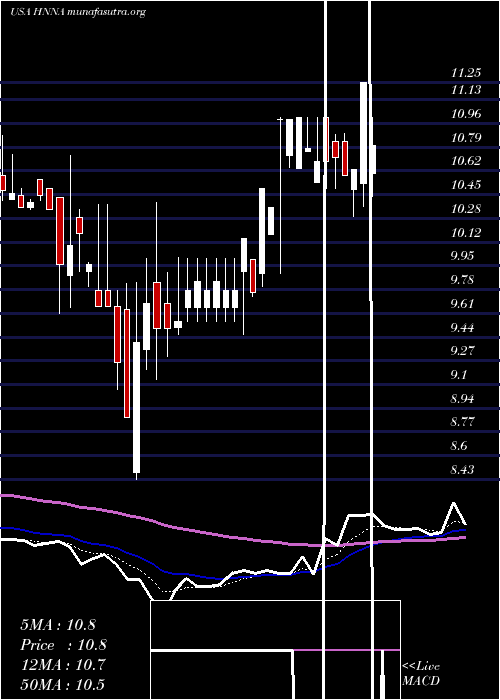Click the <<Live MACD label

point(421,674)
